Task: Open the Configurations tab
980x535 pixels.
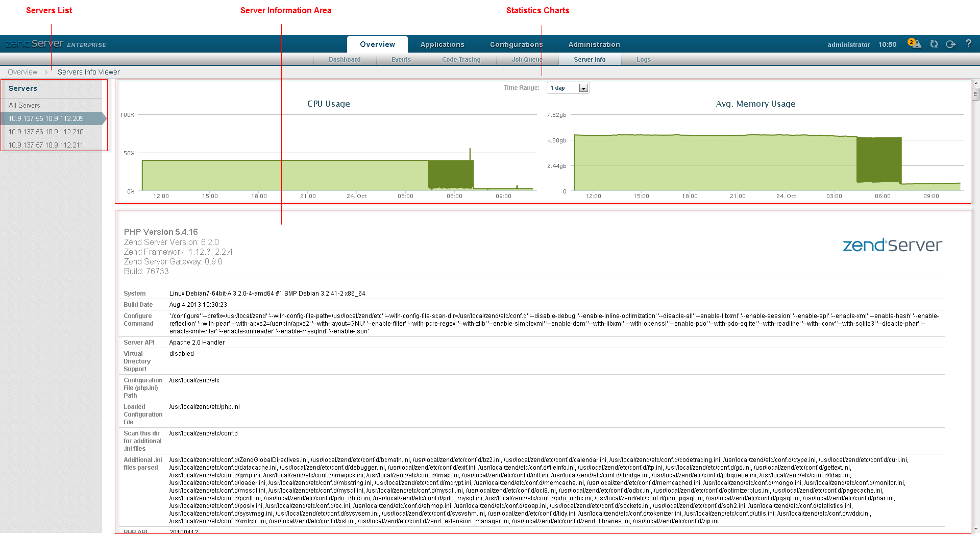Action: pyautogui.click(x=516, y=44)
